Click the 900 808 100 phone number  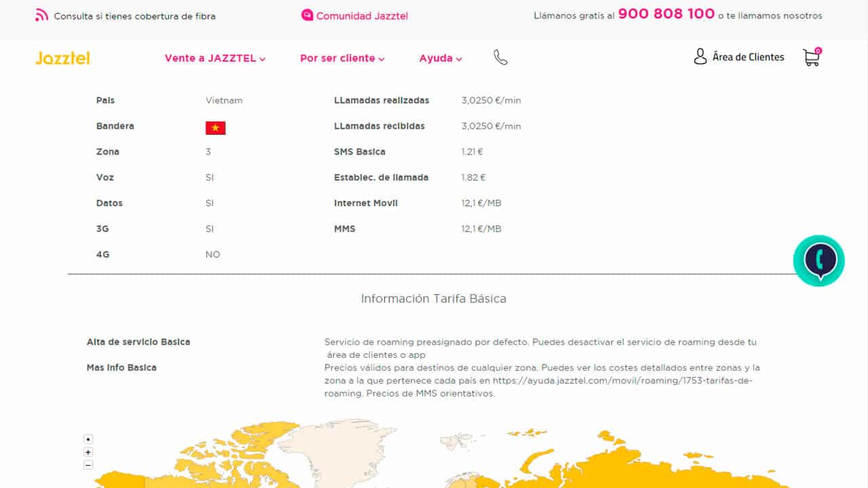pos(667,14)
